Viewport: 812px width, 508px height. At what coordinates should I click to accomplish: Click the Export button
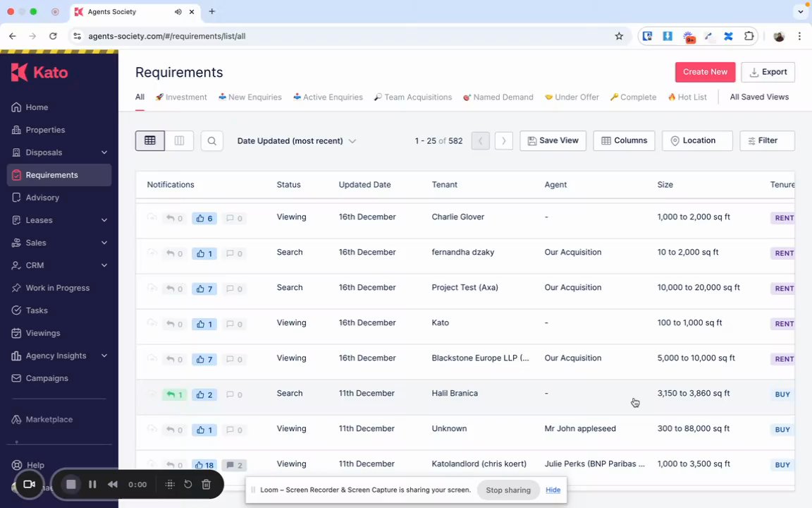click(768, 72)
